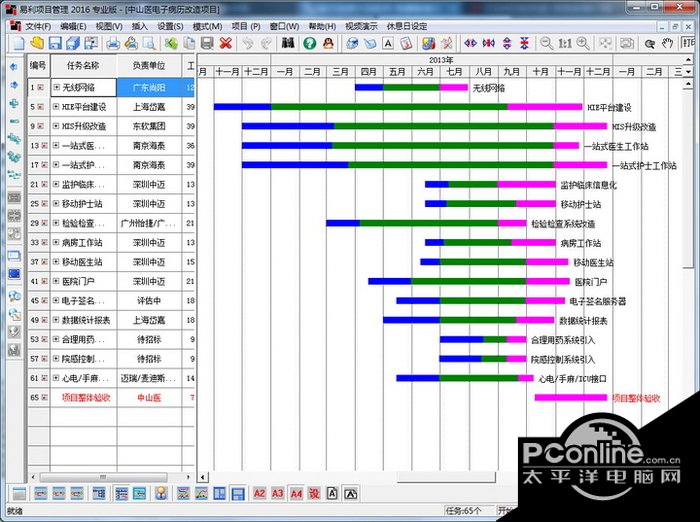Click the 负责单位 column header
700x522 pixels.
pos(149,66)
